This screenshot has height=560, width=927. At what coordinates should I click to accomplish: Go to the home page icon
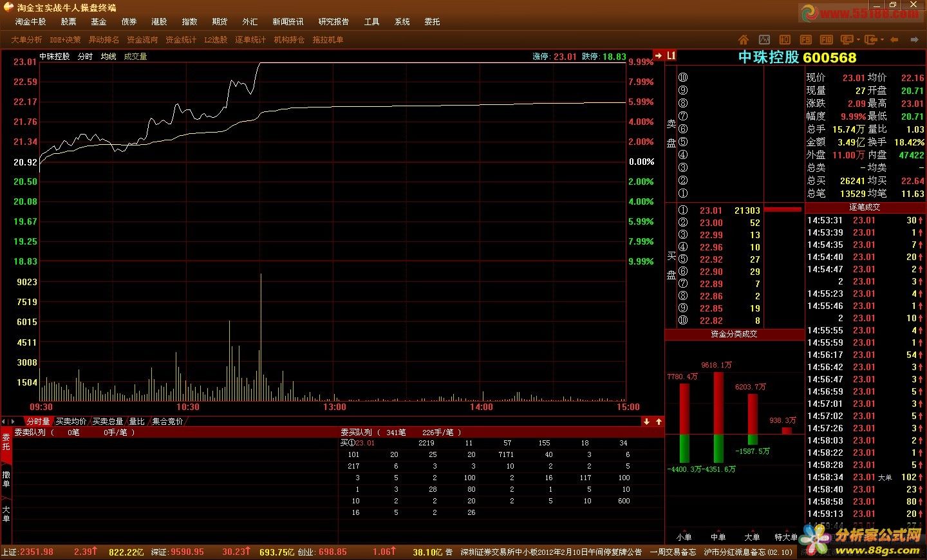[x=744, y=40]
